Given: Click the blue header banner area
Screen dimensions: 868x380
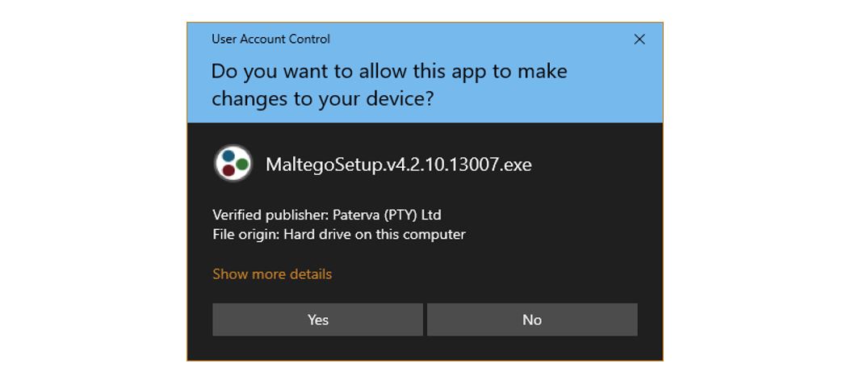Looking at the screenshot, I should pyautogui.click(x=426, y=73).
